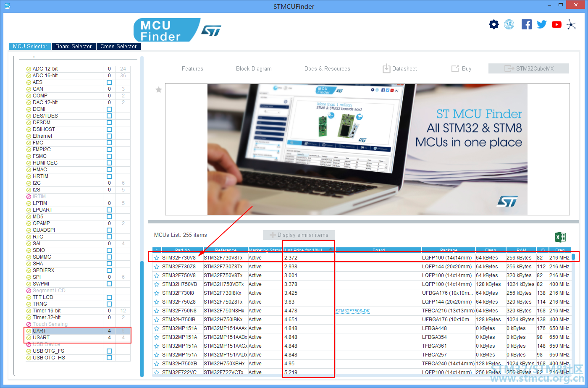Screen dimensions: 588x388
Task: Enable the Ethernet checkbox
Action: (109, 136)
